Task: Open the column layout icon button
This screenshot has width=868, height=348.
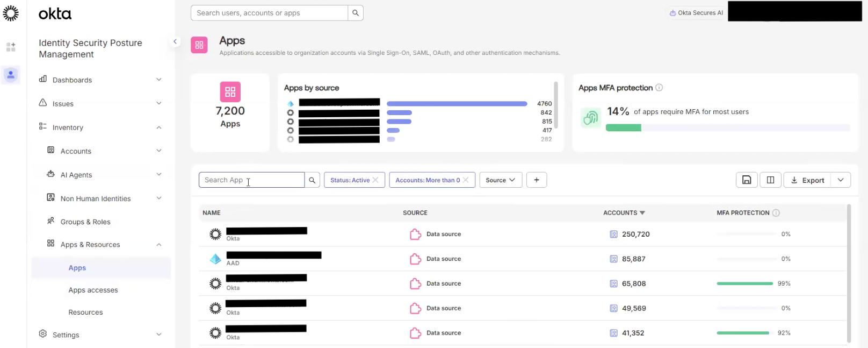Action: [770, 180]
